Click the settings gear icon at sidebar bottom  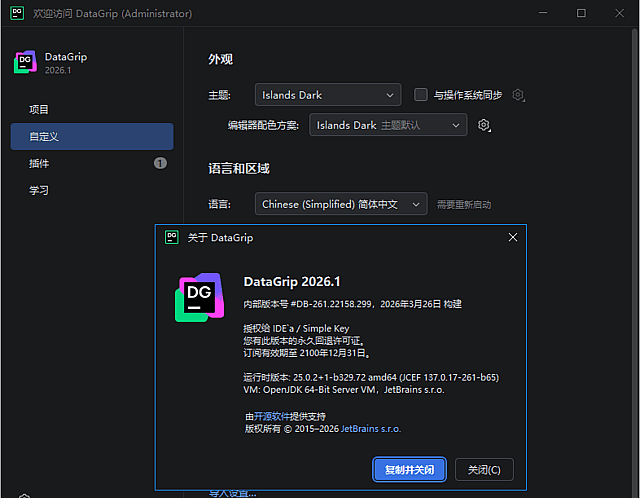(24, 496)
